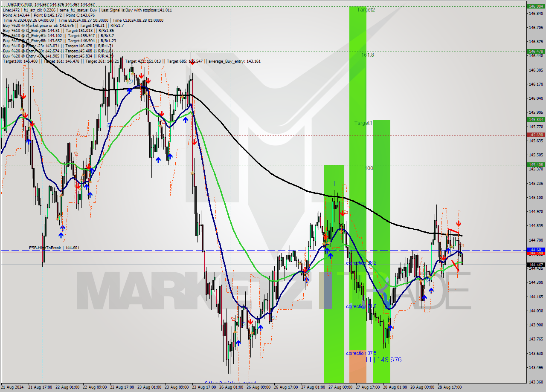Click the green 145.408 price label
The width and height of the screenshot is (546, 392).
click(x=536, y=165)
